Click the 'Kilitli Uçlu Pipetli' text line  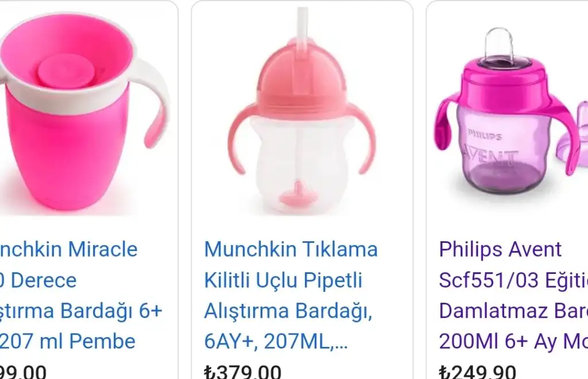coord(283,280)
